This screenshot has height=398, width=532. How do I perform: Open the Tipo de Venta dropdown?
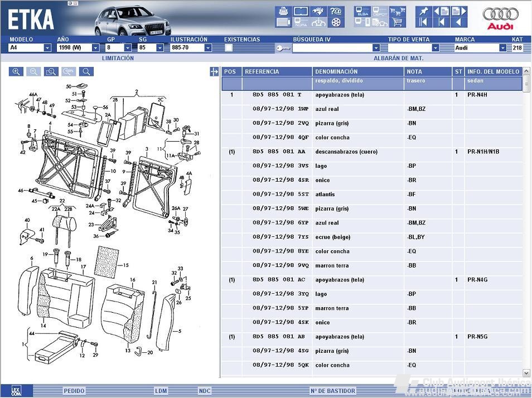(x=436, y=48)
